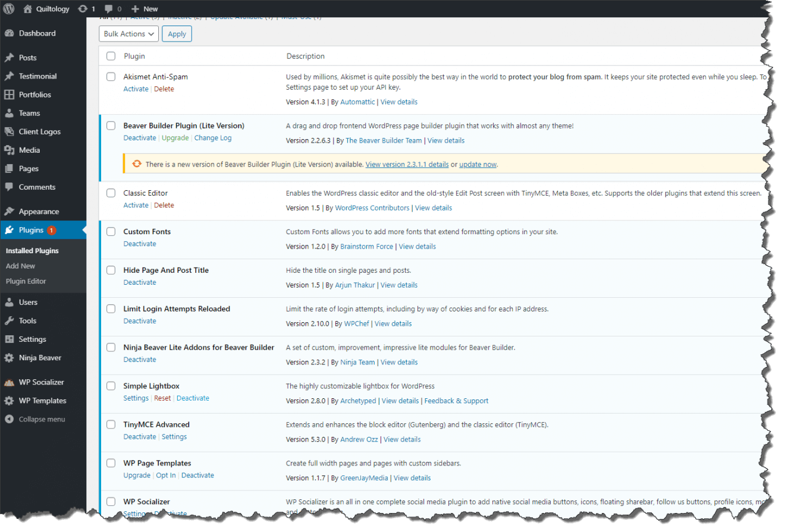
Task: Click the Collapse menu arrow icon
Action: pos(9,419)
